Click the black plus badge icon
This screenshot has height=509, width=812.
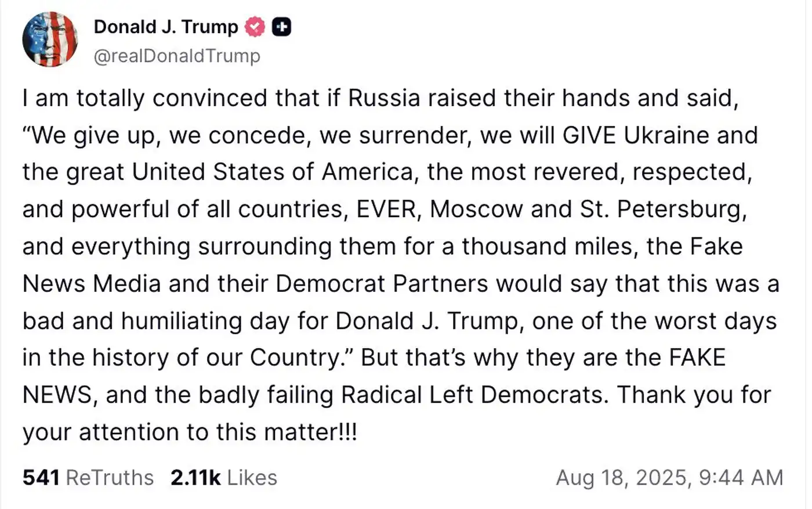(x=281, y=27)
